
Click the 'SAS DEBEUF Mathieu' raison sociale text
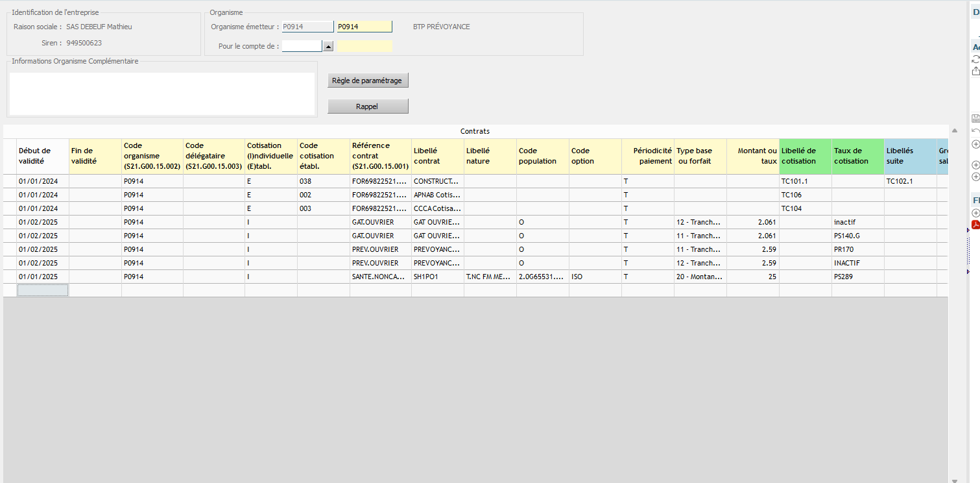click(x=99, y=27)
